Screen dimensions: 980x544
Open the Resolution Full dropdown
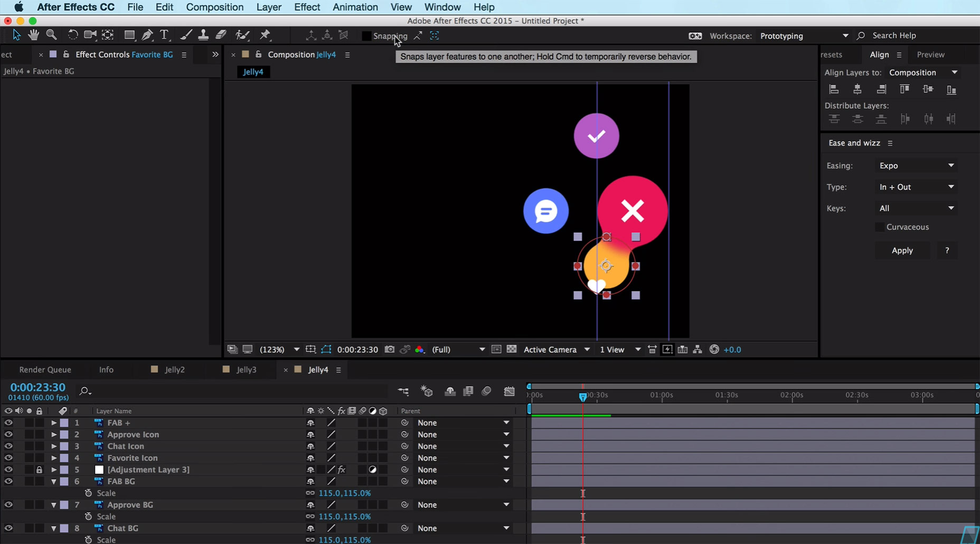pyautogui.click(x=458, y=350)
